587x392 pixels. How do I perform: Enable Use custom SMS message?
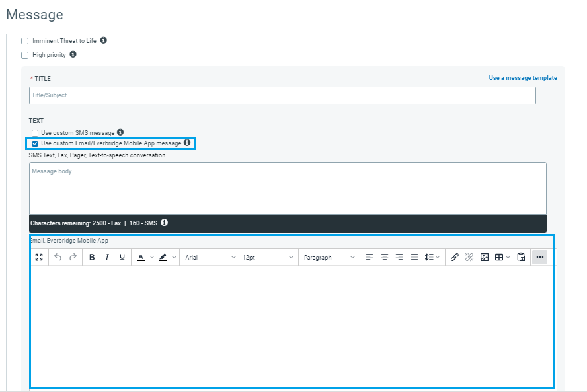tap(35, 133)
